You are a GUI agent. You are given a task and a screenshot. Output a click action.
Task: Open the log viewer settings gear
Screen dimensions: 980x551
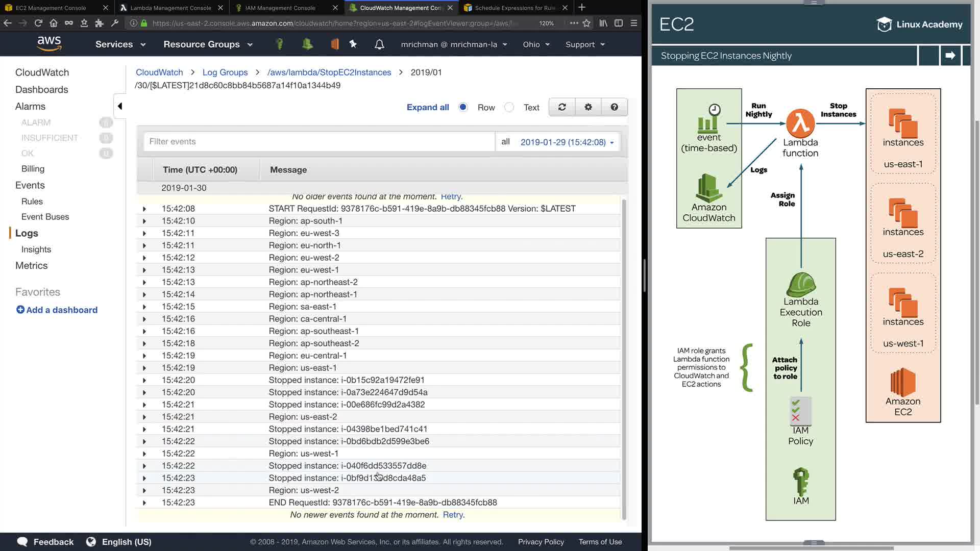pos(588,107)
